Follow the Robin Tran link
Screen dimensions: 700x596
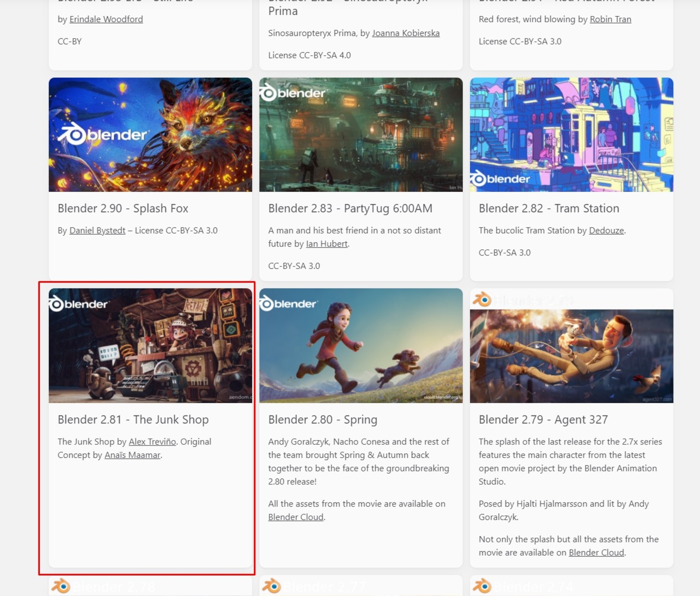tap(610, 19)
